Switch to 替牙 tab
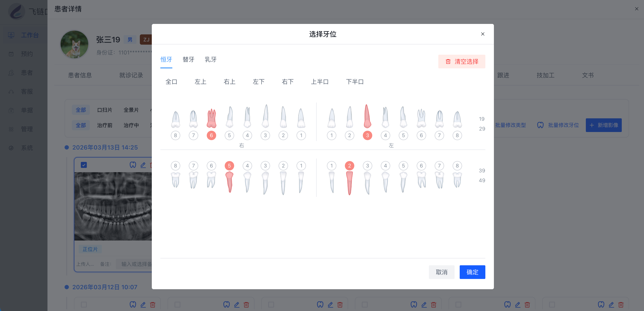Viewport: 644px width, 311px height. click(x=189, y=59)
